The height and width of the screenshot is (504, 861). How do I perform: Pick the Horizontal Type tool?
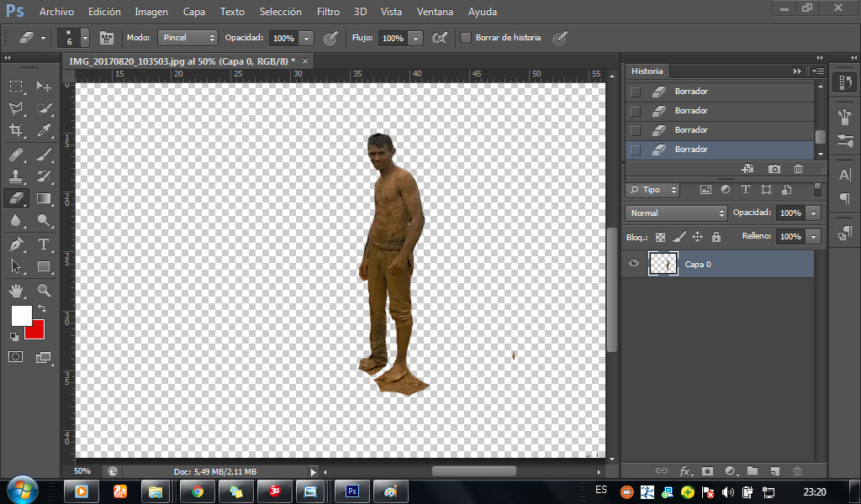point(44,244)
